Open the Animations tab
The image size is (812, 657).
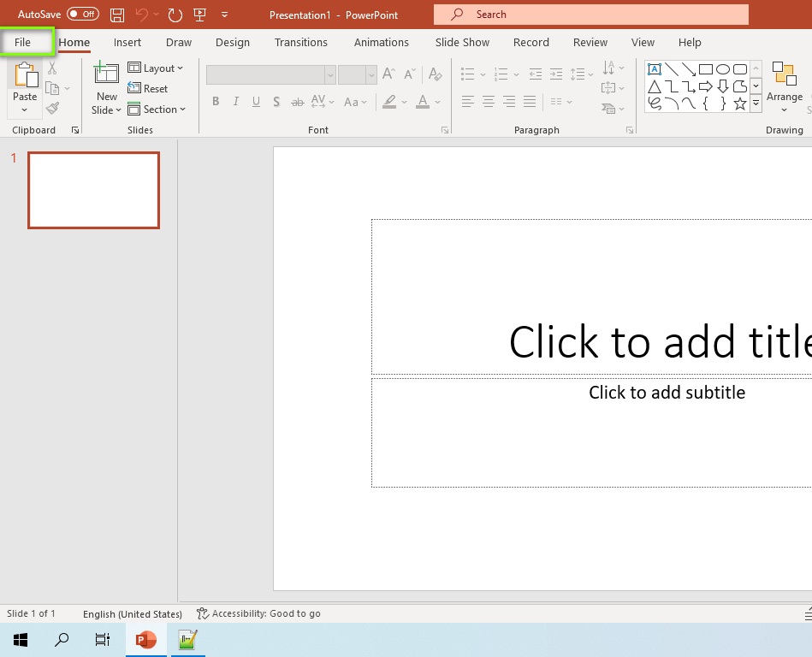point(382,43)
